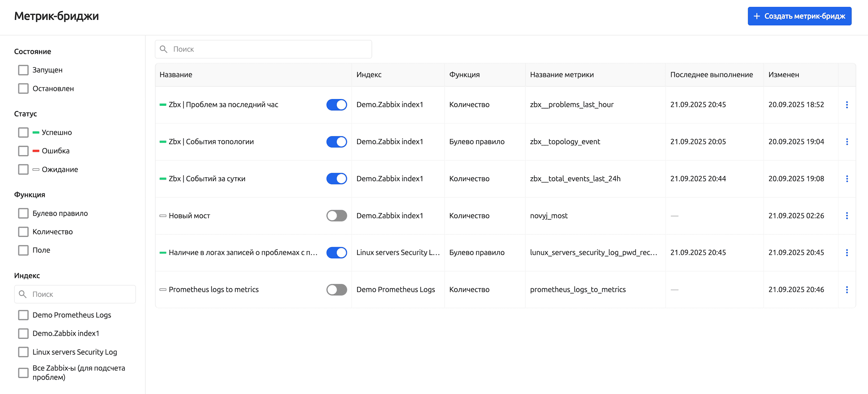Check the Запущен state filter
This screenshot has height=394, width=868.
[x=23, y=70]
